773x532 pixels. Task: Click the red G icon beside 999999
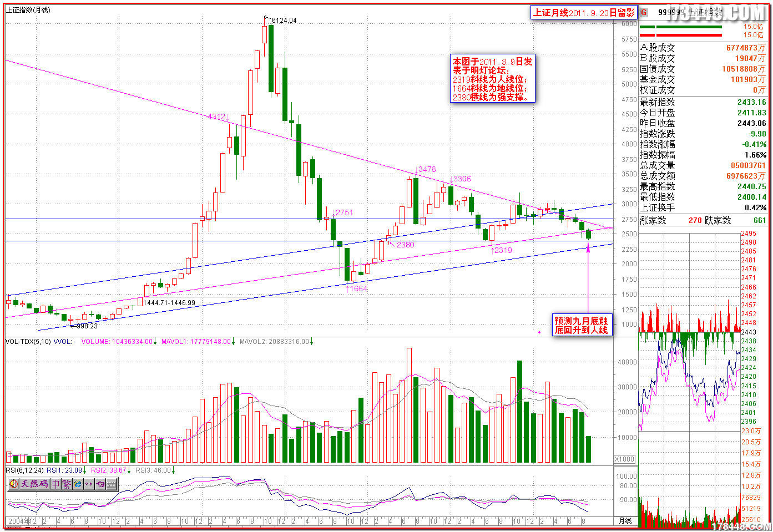click(x=644, y=12)
